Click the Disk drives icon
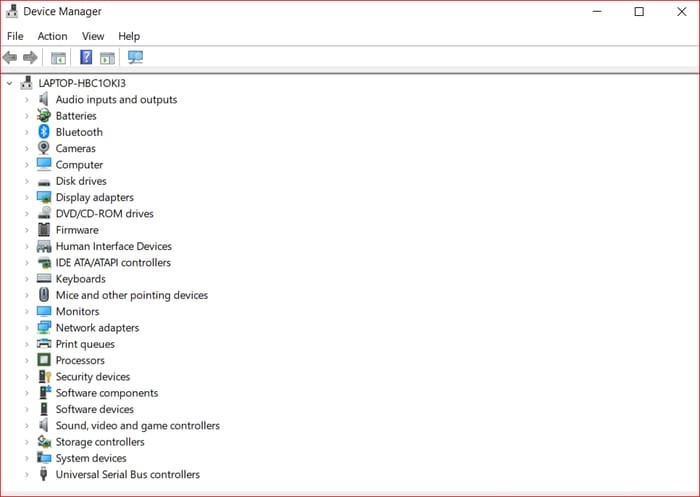700x497 pixels. click(44, 182)
